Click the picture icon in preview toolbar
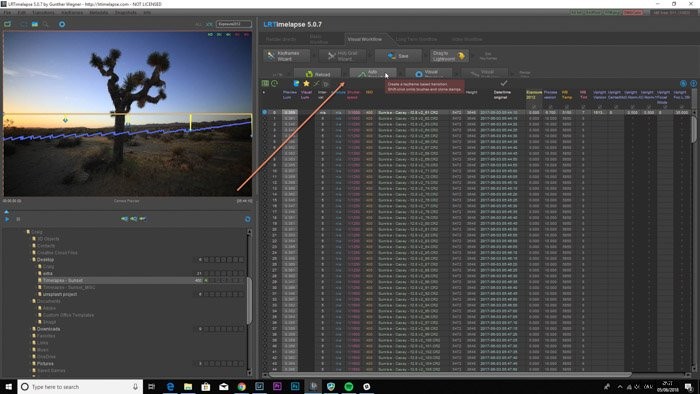This screenshot has width=700, height=394. [35, 24]
